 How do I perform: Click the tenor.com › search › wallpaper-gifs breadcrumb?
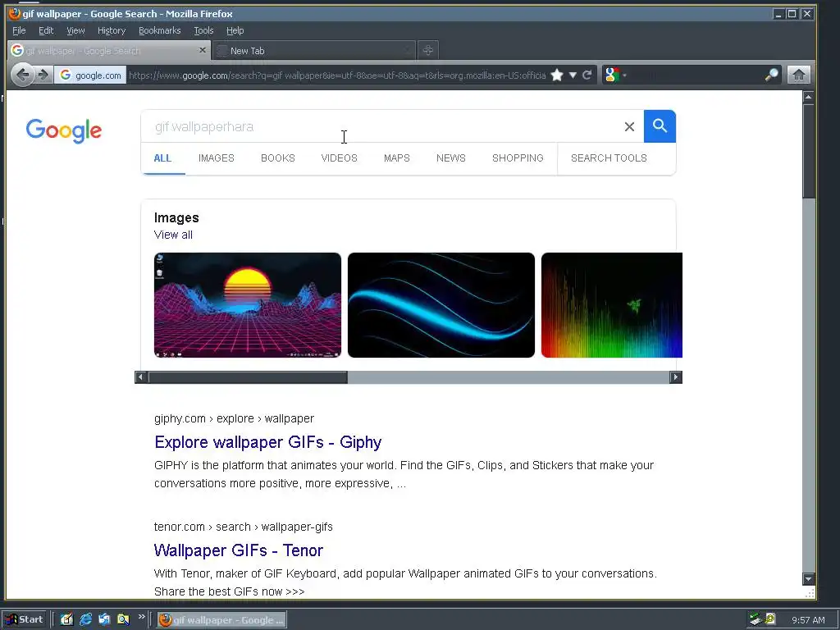click(243, 527)
